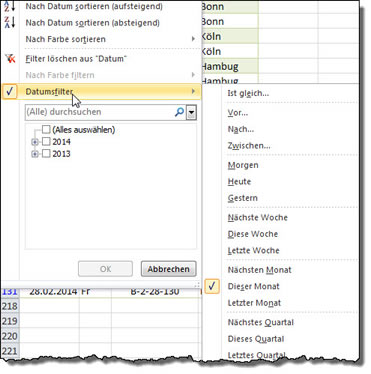This screenshot has width=371, height=374.
Task: Click checkmark icon next to Dieser Monat
Action: (212, 286)
